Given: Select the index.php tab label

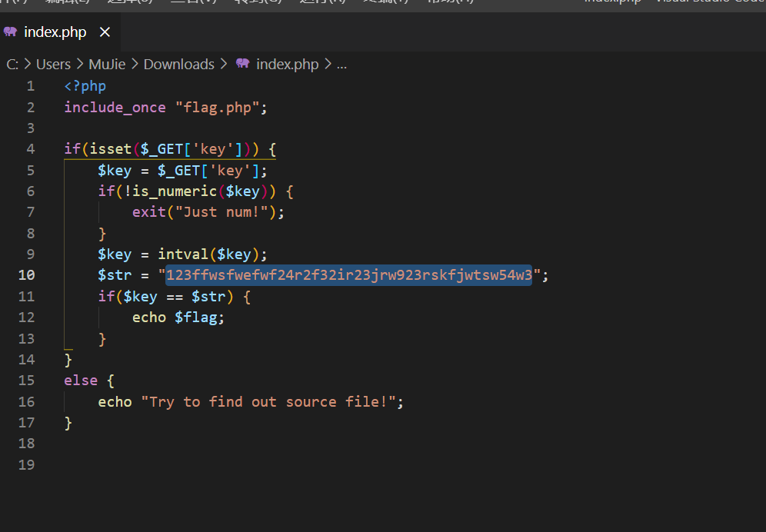Looking at the screenshot, I should [55, 32].
